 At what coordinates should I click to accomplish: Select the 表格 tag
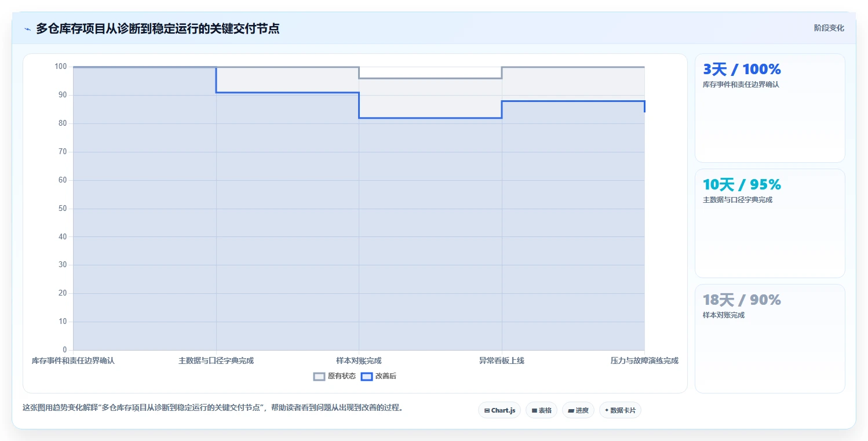[x=541, y=410]
